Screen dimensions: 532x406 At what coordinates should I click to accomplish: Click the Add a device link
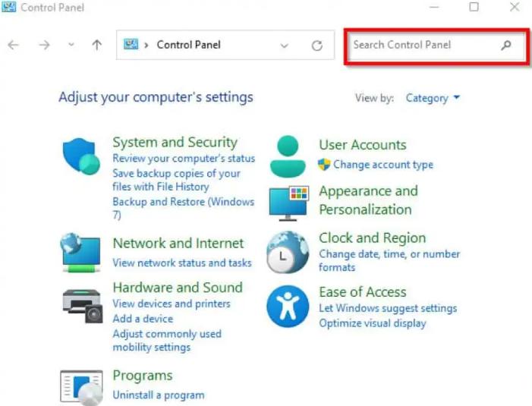143,319
